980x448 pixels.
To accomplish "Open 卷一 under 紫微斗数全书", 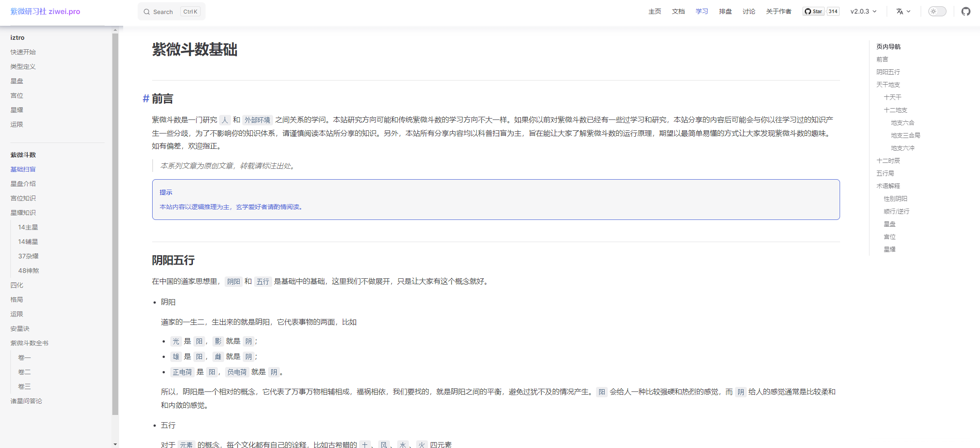I will tap(24, 357).
